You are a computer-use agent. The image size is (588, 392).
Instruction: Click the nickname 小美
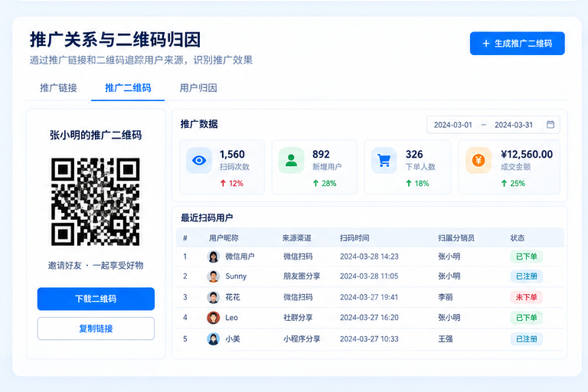tap(233, 339)
